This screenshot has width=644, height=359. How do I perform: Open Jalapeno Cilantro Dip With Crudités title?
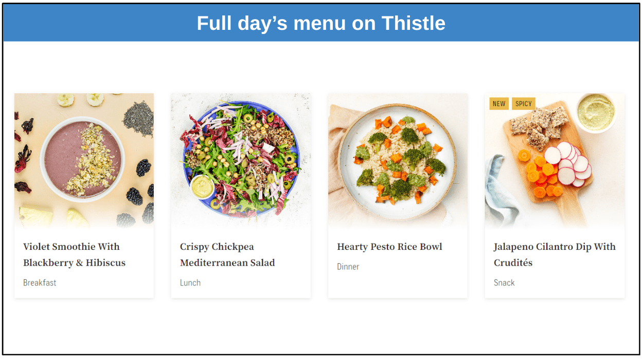[x=554, y=254]
